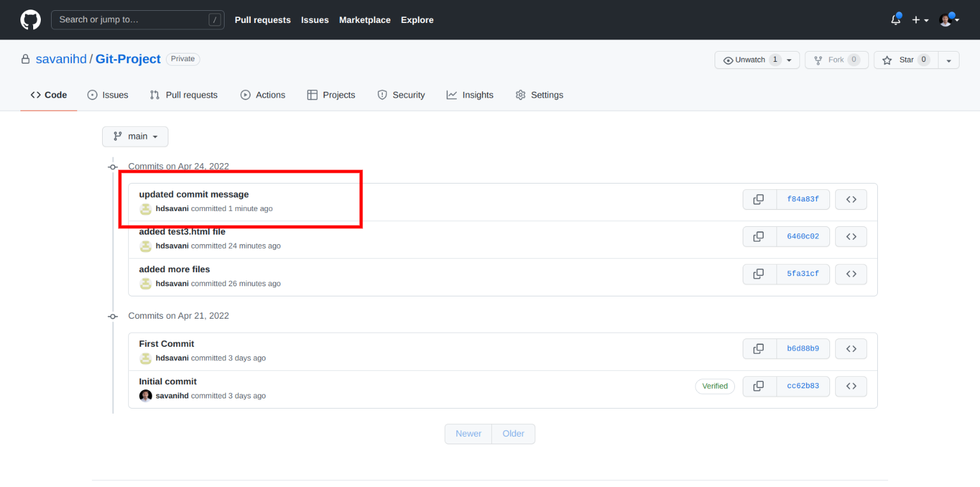This screenshot has height=487, width=980.
Task: Browse repository at commit 6460c02
Action: coord(850,236)
